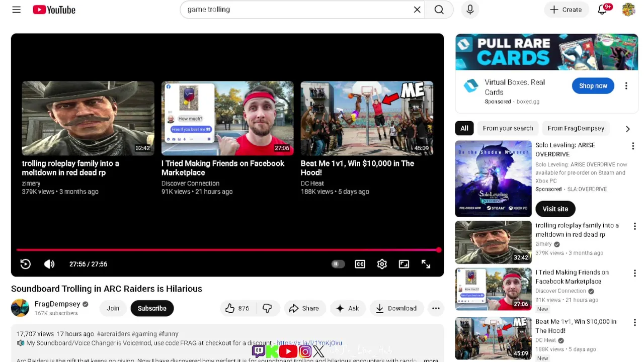Click the #gaming hashtag
The image size is (644, 362).
coord(144,334)
